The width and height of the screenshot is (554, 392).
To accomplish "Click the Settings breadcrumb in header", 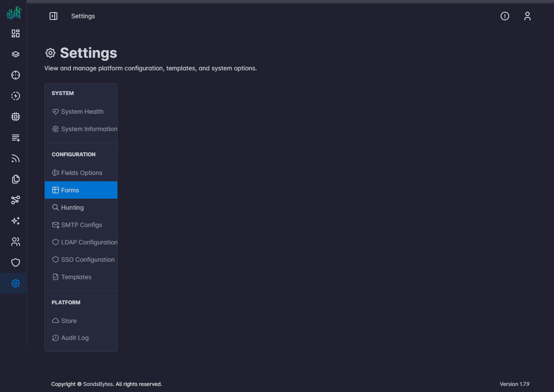I will 83,16.
